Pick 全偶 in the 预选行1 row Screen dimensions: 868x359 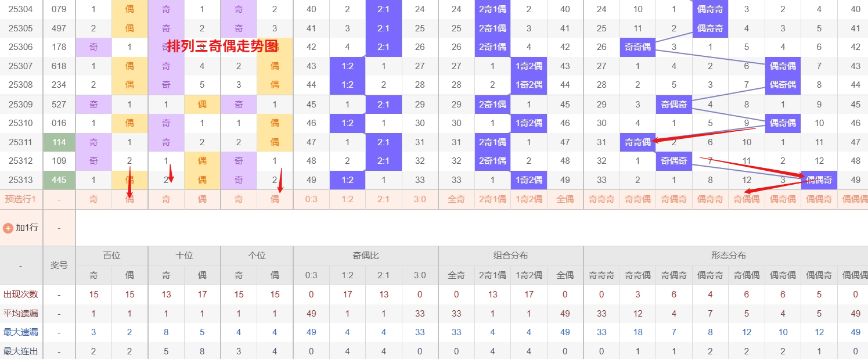565,199
